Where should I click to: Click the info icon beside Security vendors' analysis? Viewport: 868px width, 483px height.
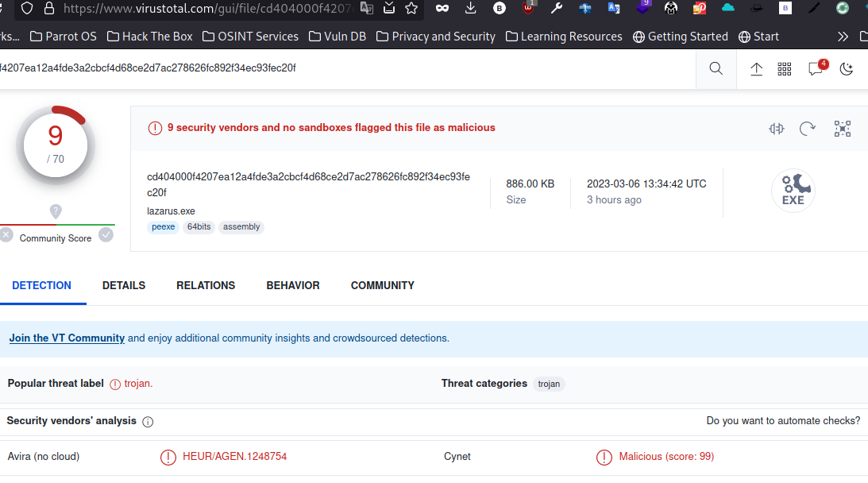pyautogui.click(x=148, y=422)
